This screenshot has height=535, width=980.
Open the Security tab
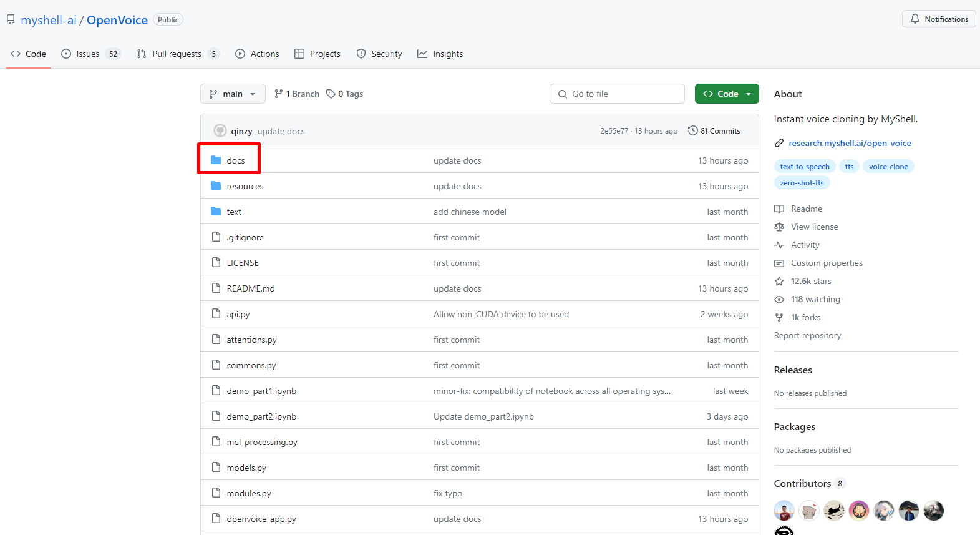tap(379, 54)
